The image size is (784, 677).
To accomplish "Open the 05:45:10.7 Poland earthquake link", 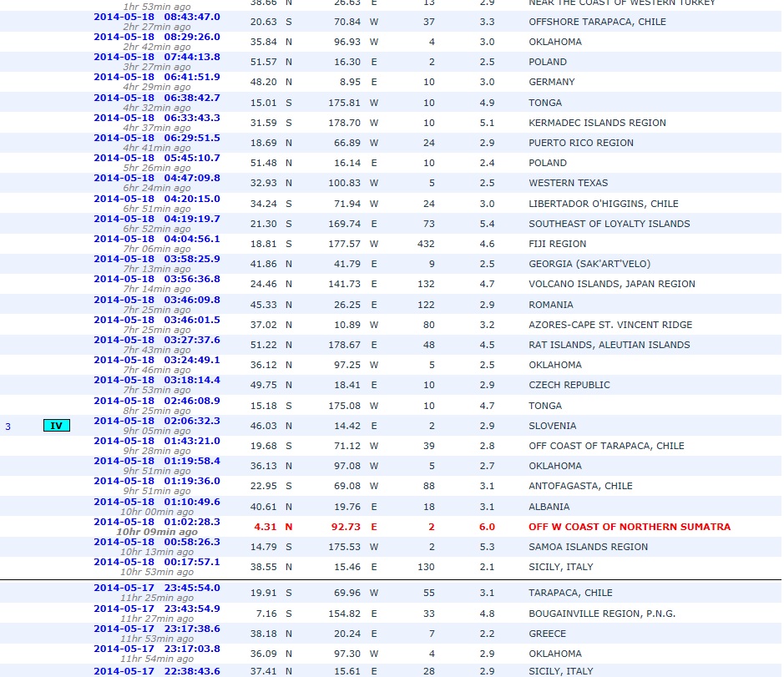I will [156, 158].
